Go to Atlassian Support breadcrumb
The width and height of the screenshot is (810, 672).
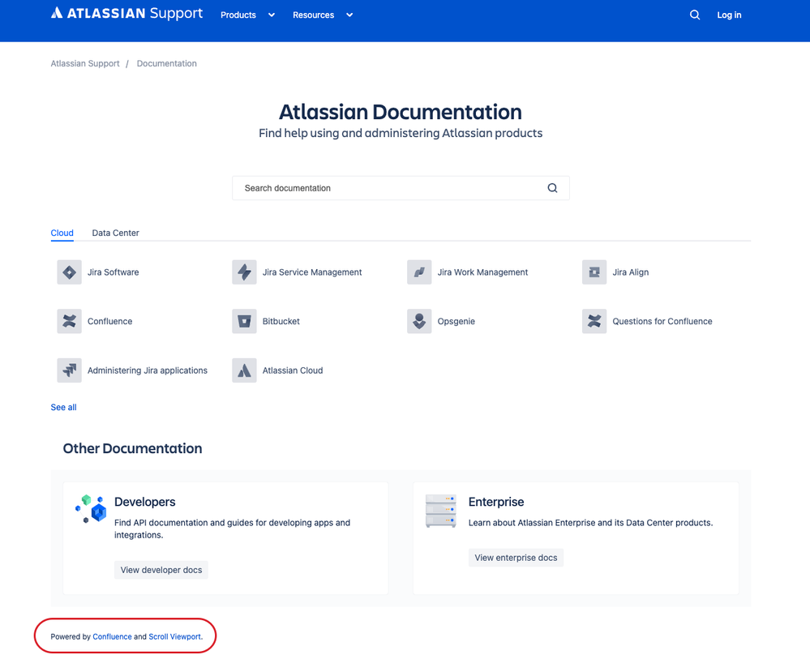tap(85, 63)
